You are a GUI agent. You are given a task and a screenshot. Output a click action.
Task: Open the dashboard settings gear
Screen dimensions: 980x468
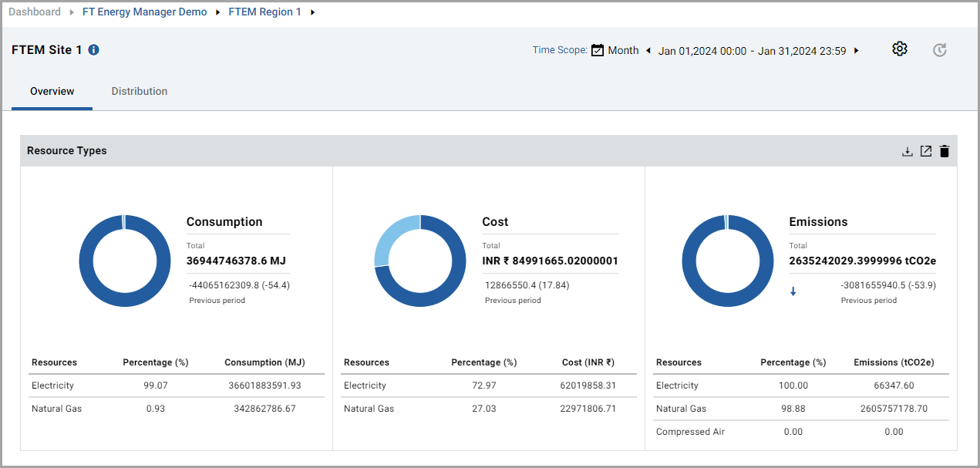(x=899, y=49)
